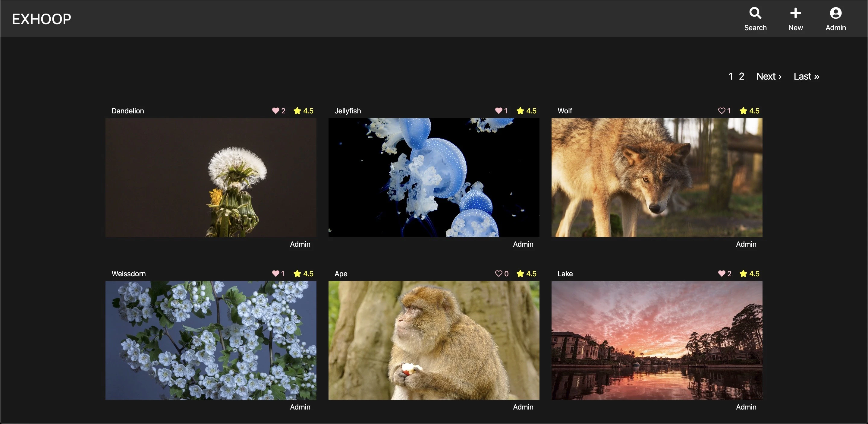Open the Wolf photo thumbnail
This screenshot has height=424, width=868.
(x=657, y=177)
